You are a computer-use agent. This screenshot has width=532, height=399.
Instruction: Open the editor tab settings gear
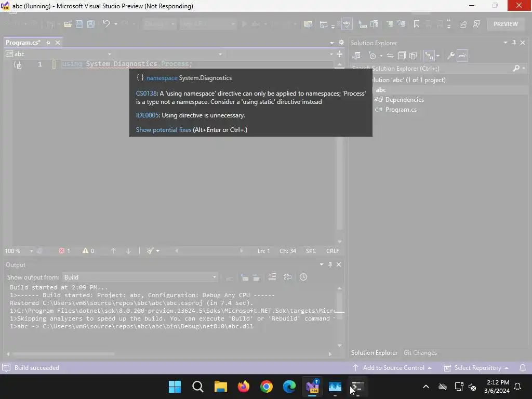(341, 43)
